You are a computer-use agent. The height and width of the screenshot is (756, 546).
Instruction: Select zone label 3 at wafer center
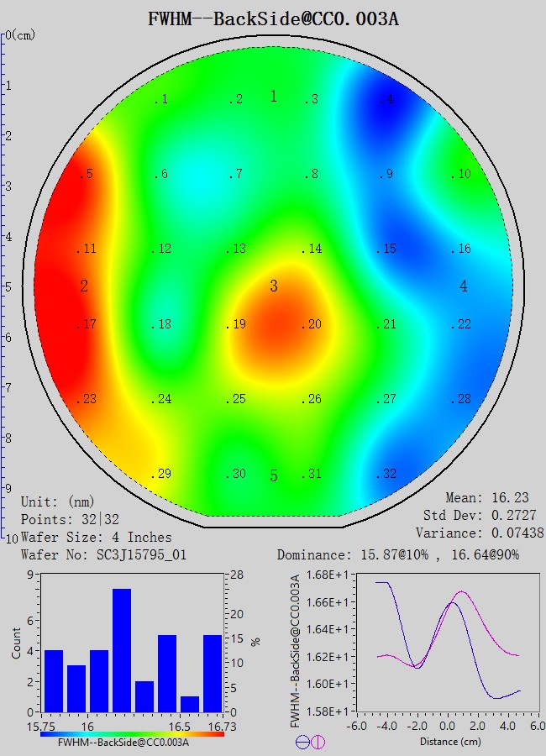click(274, 287)
